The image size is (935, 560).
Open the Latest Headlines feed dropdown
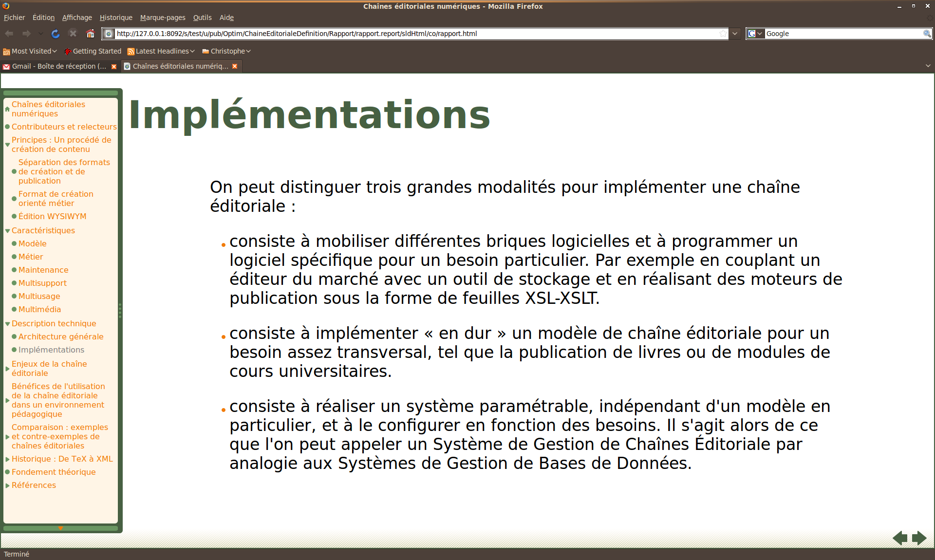[x=161, y=51]
